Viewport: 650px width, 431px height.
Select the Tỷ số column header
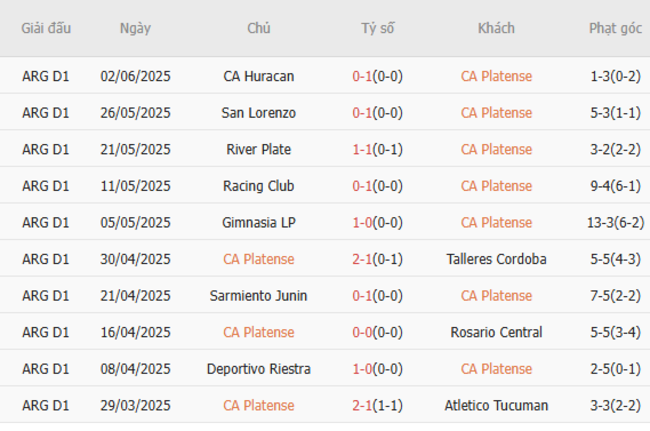[377, 28]
